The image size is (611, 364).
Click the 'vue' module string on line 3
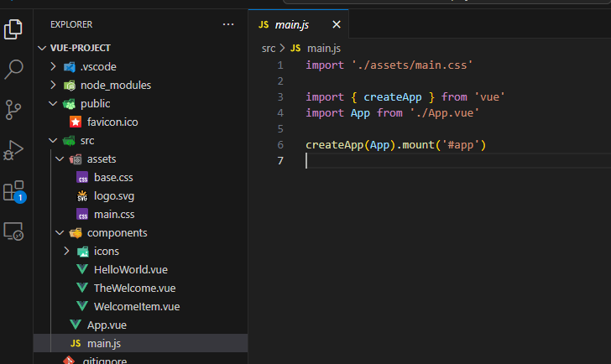pyautogui.click(x=489, y=97)
